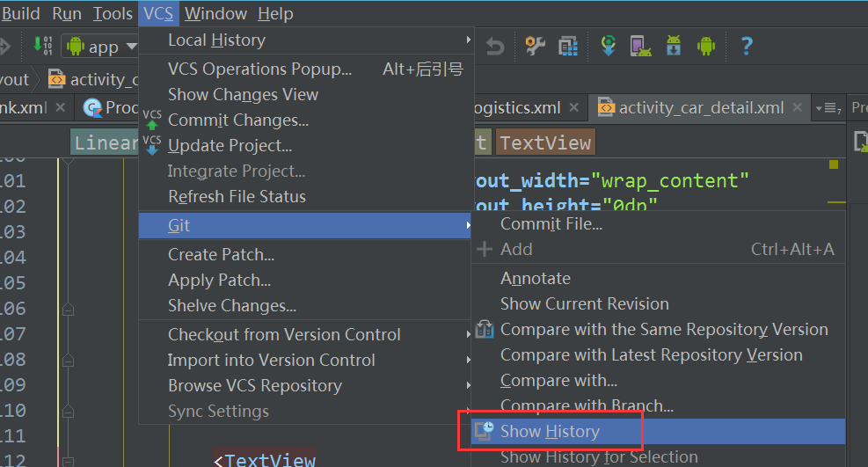Choose Compare with Branch
Viewport: 868px width, 467px height.
tap(658, 405)
